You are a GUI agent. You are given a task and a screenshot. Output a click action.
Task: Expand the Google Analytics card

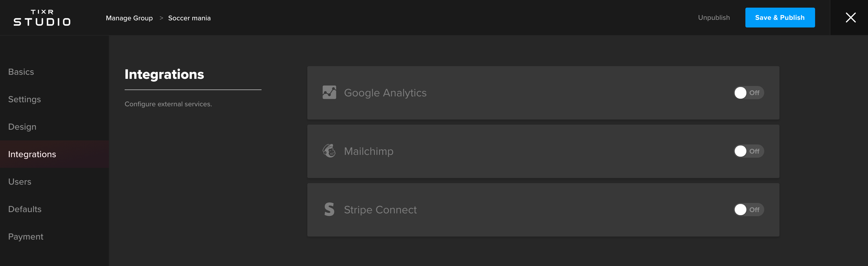[543, 93]
